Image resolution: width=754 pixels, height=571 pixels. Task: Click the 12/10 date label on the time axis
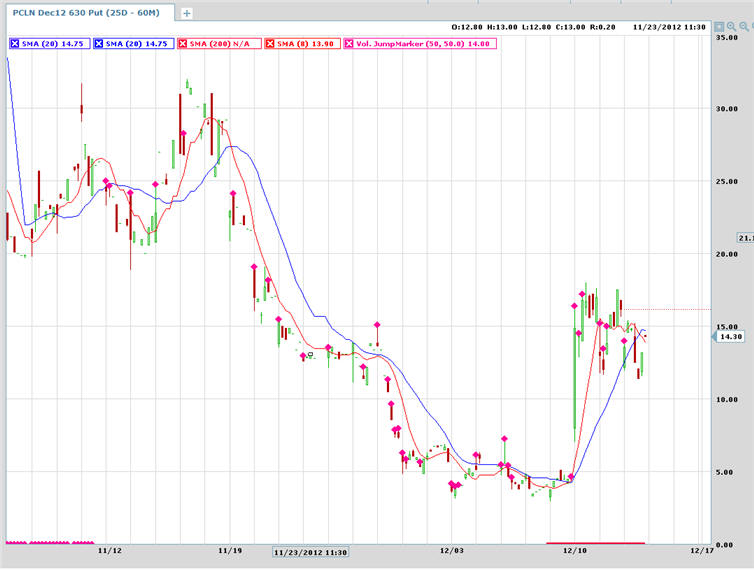(576, 551)
